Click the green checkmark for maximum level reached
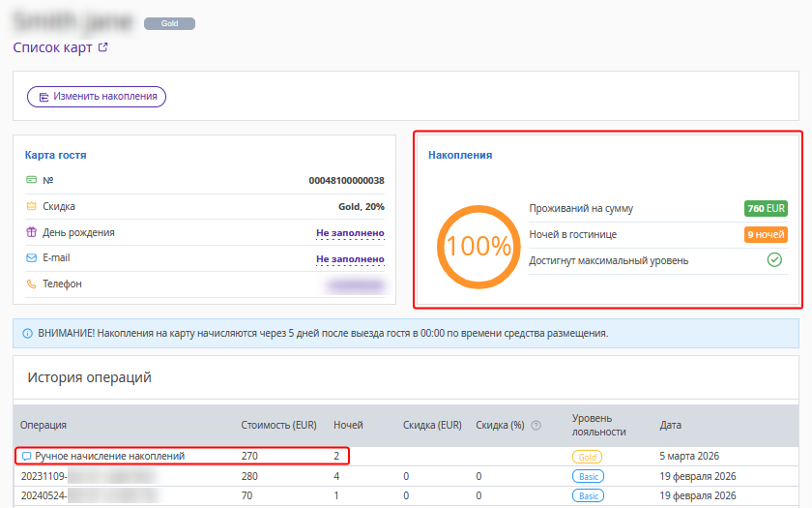 pyautogui.click(x=774, y=260)
